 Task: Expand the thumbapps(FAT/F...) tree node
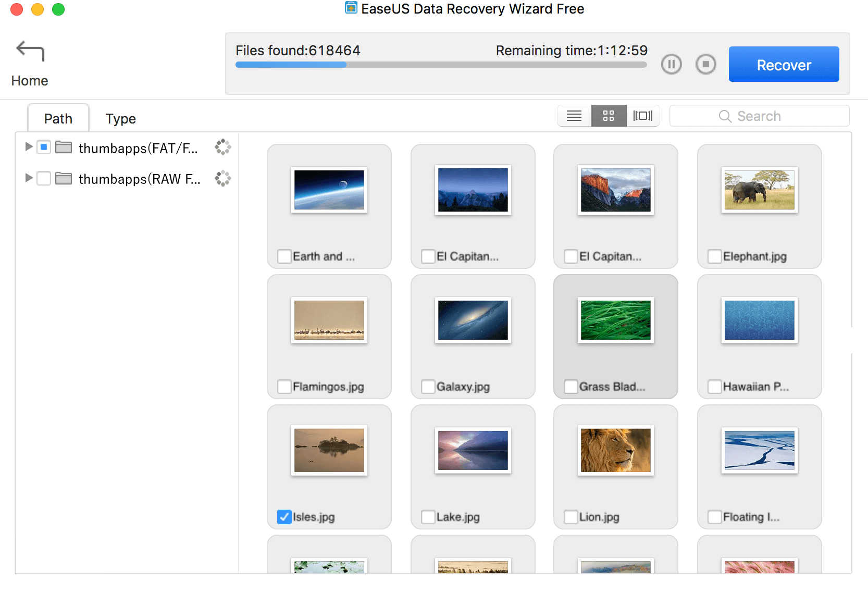click(29, 147)
